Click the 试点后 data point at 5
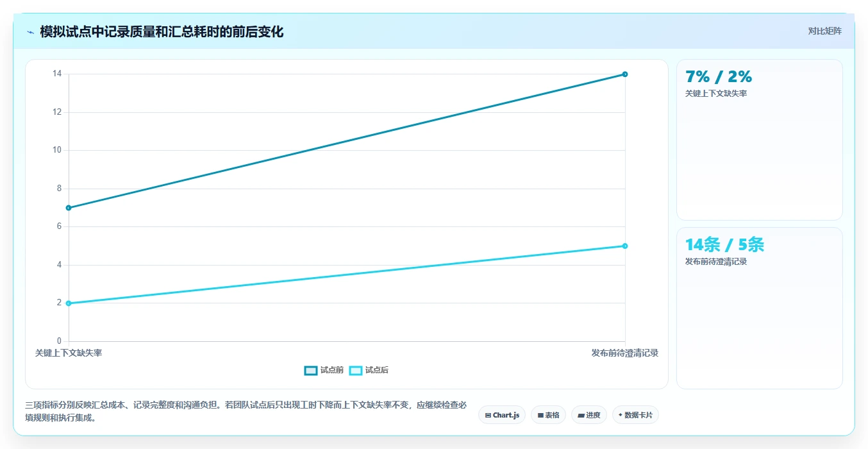This screenshot has height=449, width=868. pyautogui.click(x=625, y=246)
